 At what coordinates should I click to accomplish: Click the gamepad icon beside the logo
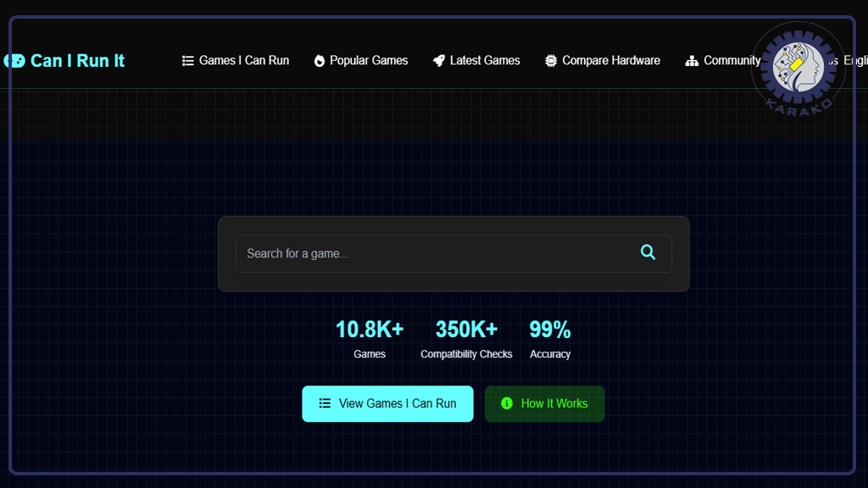point(14,61)
